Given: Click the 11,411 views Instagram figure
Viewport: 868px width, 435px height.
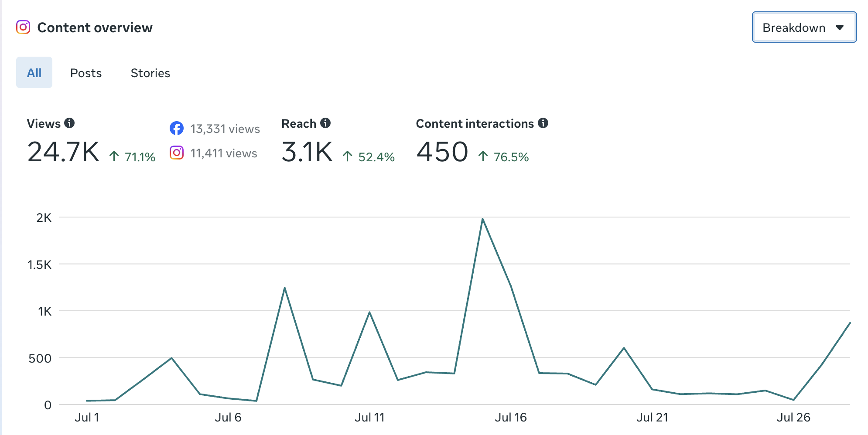Looking at the screenshot, I should pos(224,153).
